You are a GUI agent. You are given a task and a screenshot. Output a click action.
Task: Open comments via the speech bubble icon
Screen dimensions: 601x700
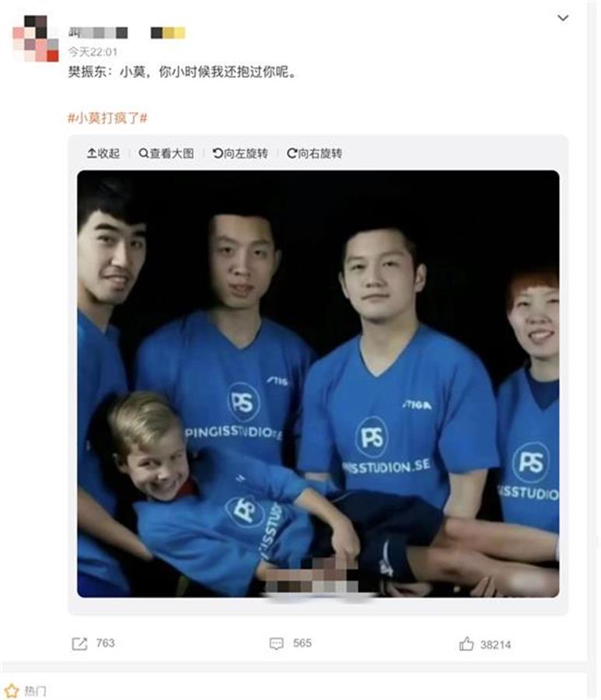[x=277, y=643]
